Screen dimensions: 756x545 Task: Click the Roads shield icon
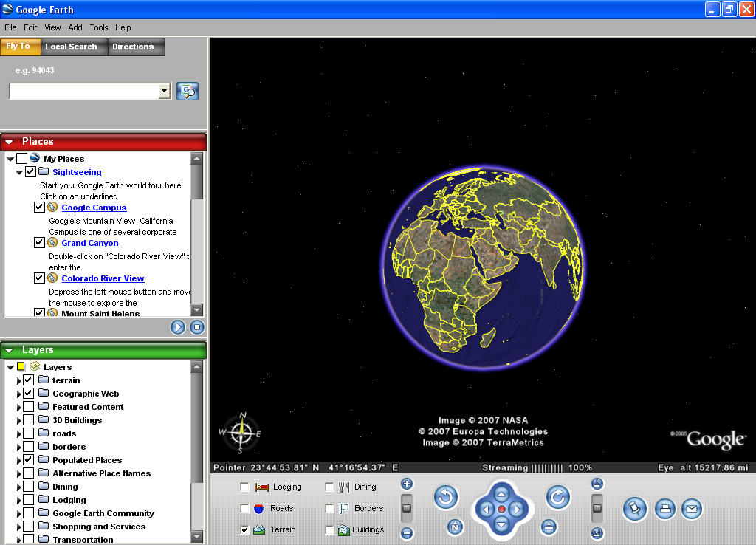pyautogui.click(x=259, y=508)
